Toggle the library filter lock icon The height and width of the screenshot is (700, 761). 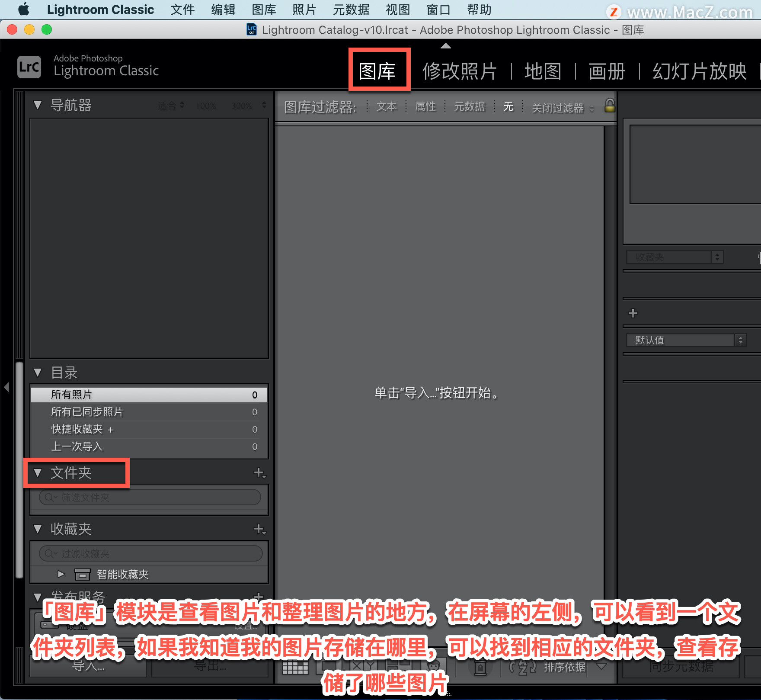coord(609,106)
